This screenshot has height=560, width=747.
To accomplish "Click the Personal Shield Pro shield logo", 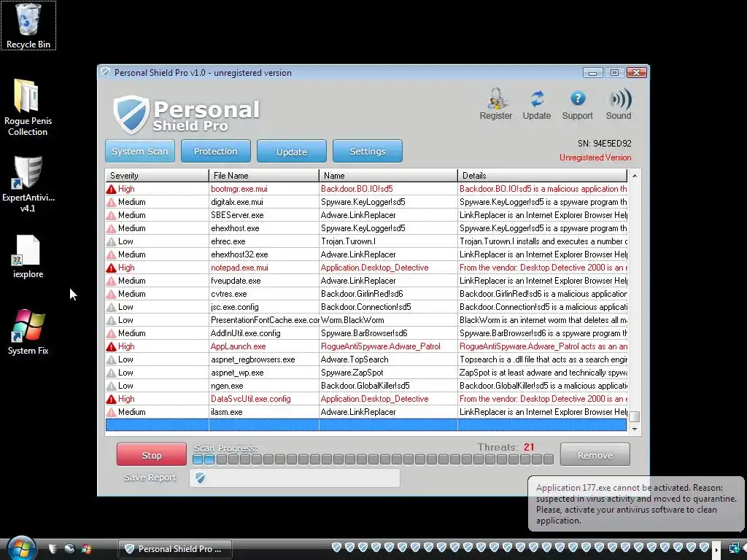I will tap(131, 114).
